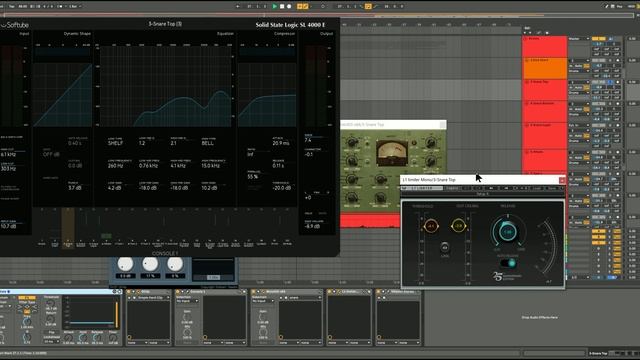Toggle the Key map mode button

tap(620, 6)
